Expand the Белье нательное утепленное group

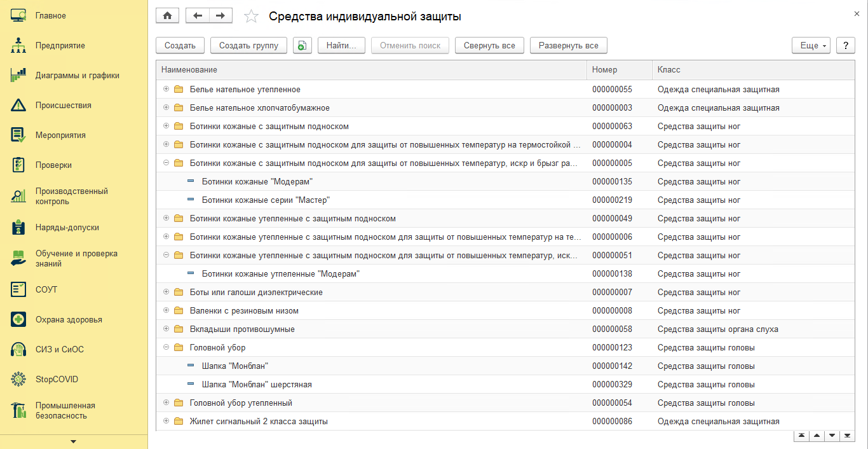click(x=166, y=90)
